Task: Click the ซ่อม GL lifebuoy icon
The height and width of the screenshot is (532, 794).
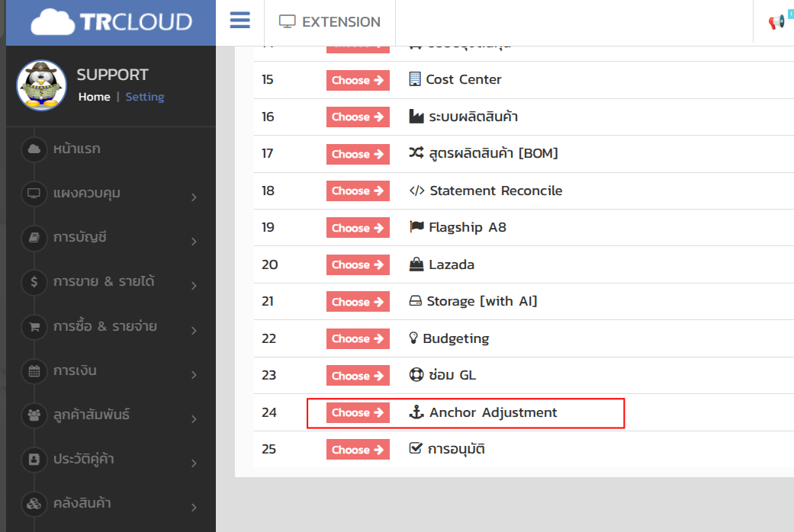Action: coord(416,374)
